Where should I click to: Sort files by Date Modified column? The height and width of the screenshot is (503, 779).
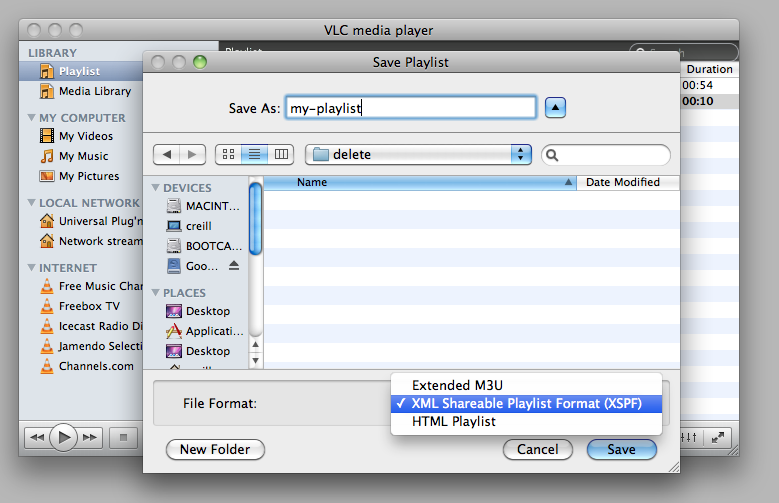pos(628,182)
